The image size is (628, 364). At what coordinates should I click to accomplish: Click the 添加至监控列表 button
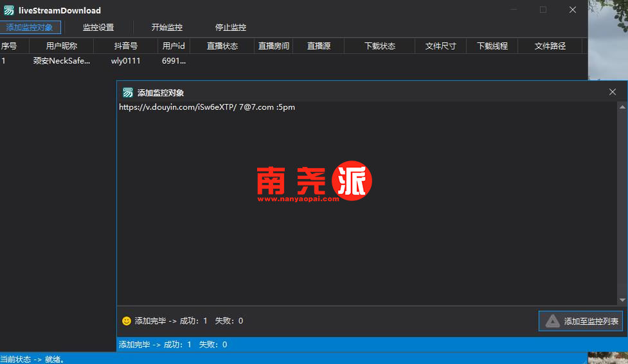580,321
